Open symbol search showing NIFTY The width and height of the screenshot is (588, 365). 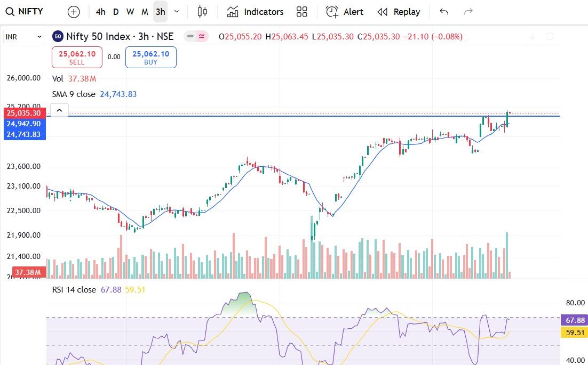[25, 12]
